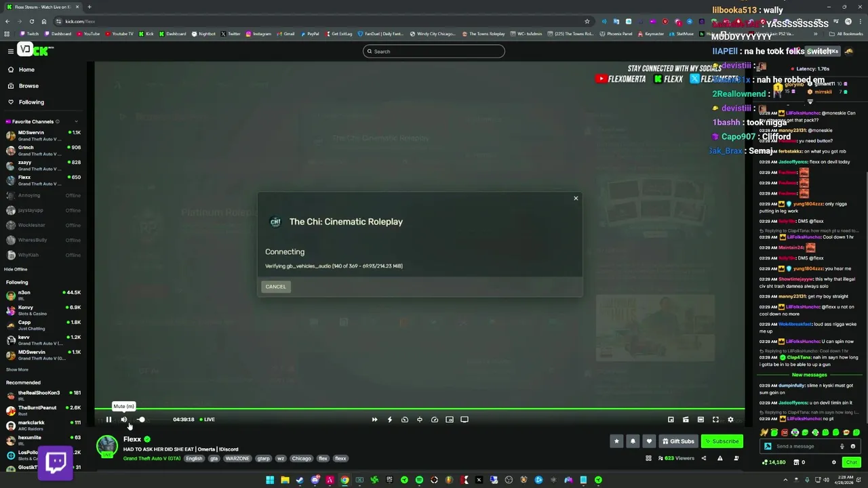Open theRealShooKon3 recommended channel

[x=43, y=395]
